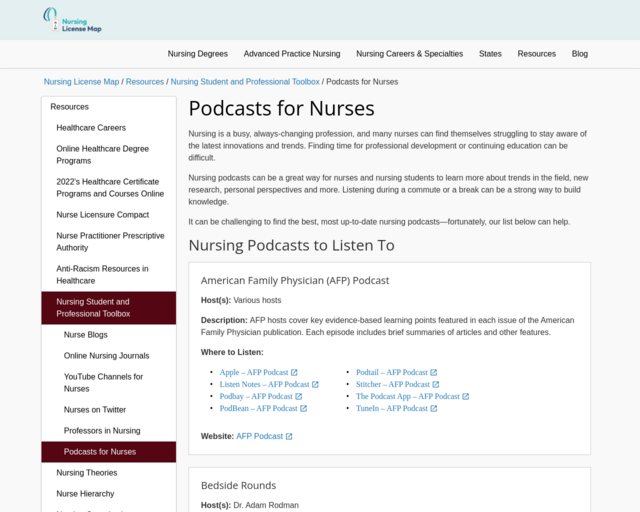Select Resources heading in sidebar
Screen dimensions: 640x512
109,107
